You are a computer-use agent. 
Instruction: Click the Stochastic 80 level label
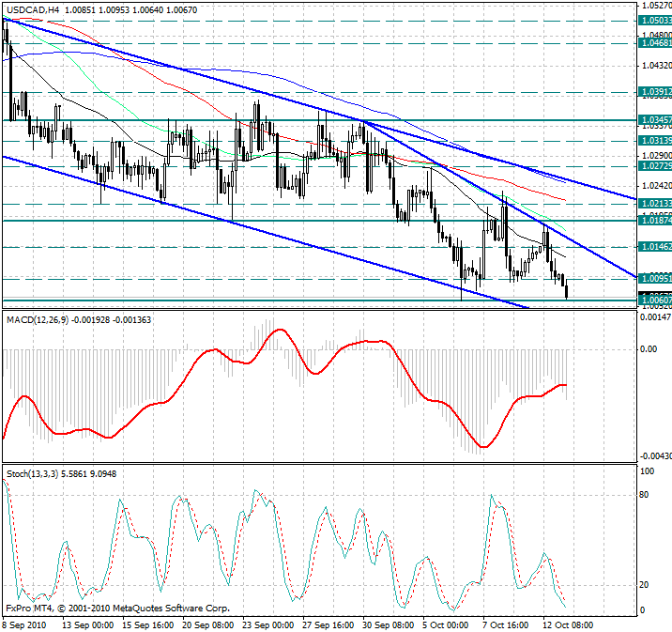click(x=644, y=495)
